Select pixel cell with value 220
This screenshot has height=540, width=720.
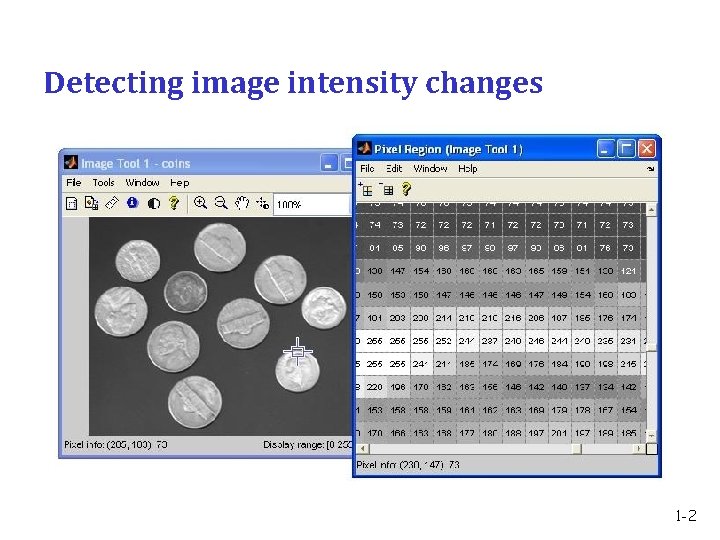click(375, 387)
